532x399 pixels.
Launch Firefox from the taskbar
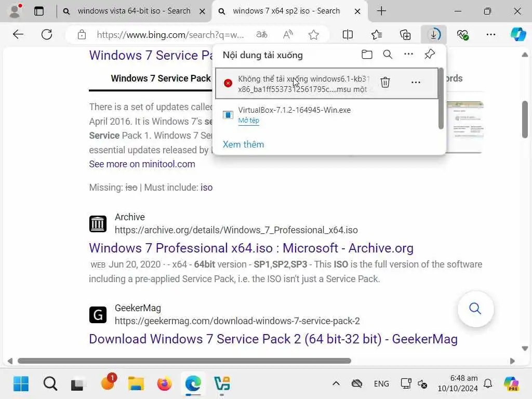point(165,384)
